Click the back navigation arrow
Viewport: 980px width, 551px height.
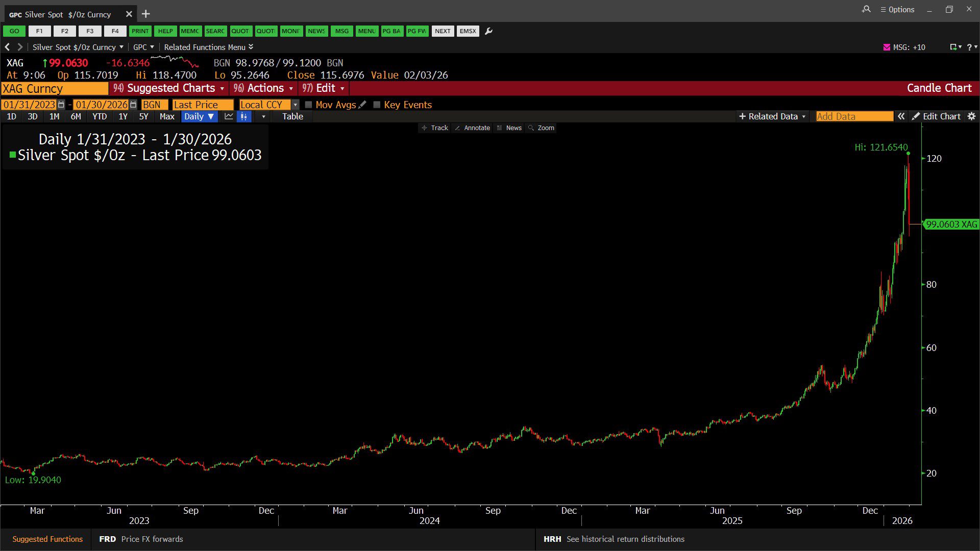tap(7, 47)
